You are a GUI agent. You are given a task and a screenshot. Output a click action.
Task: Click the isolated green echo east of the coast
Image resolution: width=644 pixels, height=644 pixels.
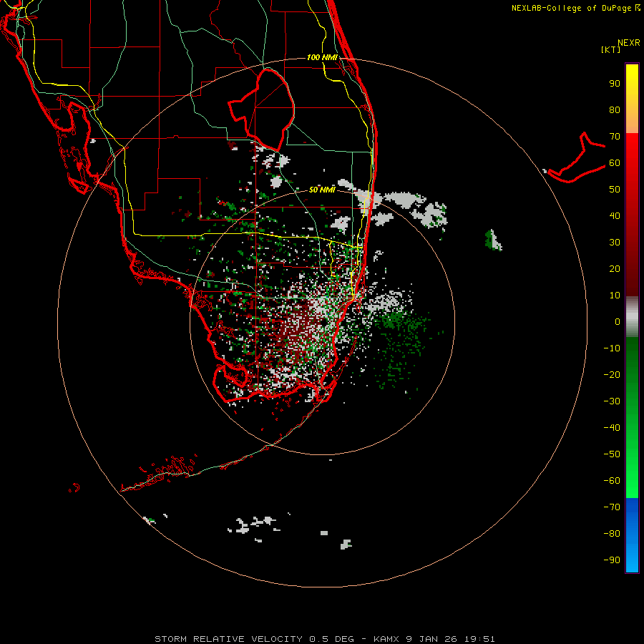(x=493, y=240)
